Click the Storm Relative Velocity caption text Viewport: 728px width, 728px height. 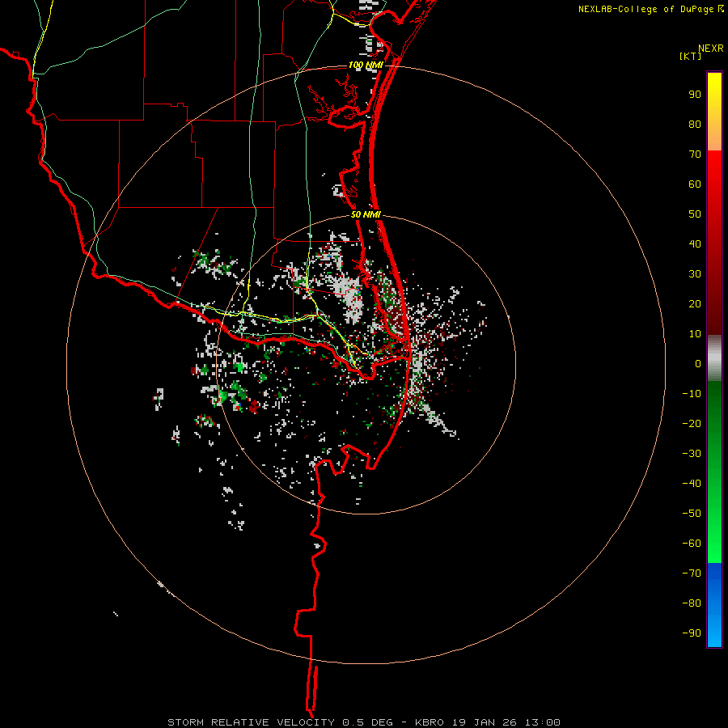click(363, 722)
